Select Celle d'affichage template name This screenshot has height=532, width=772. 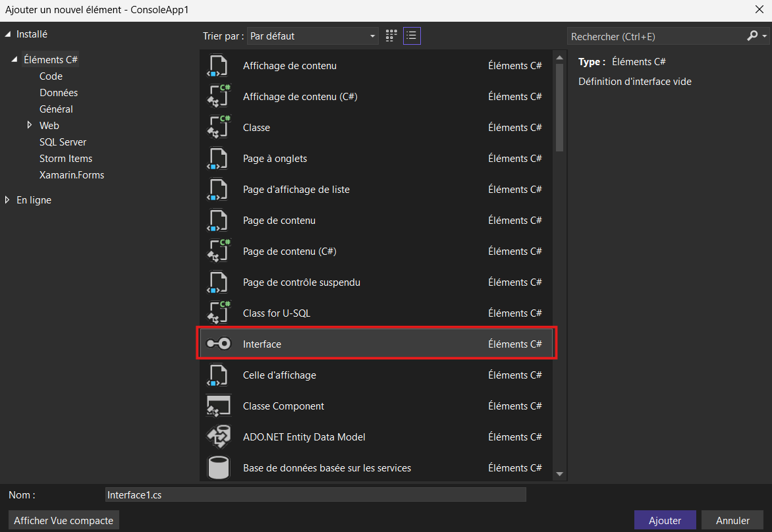click(x=279, y=375)
